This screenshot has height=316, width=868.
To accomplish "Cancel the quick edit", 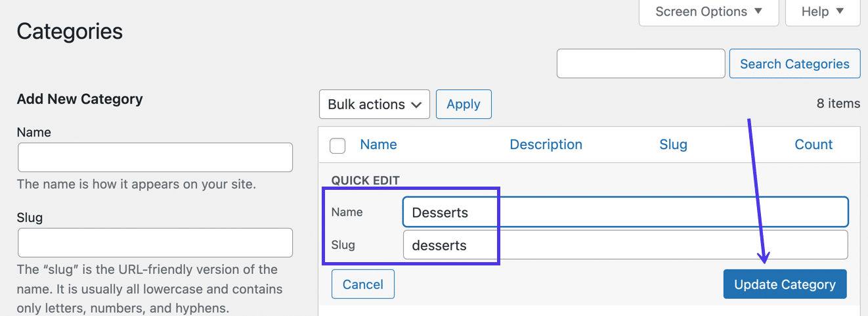I will (363, 284).
